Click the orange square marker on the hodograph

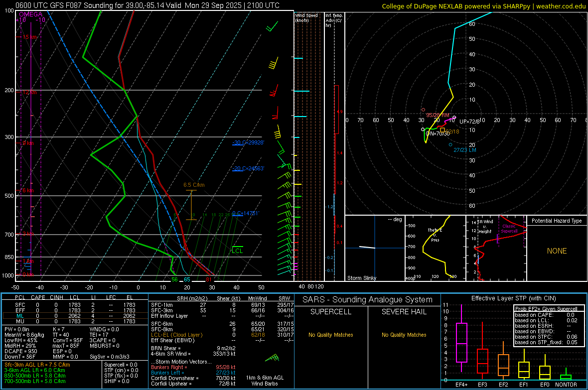tap(442, 130)
